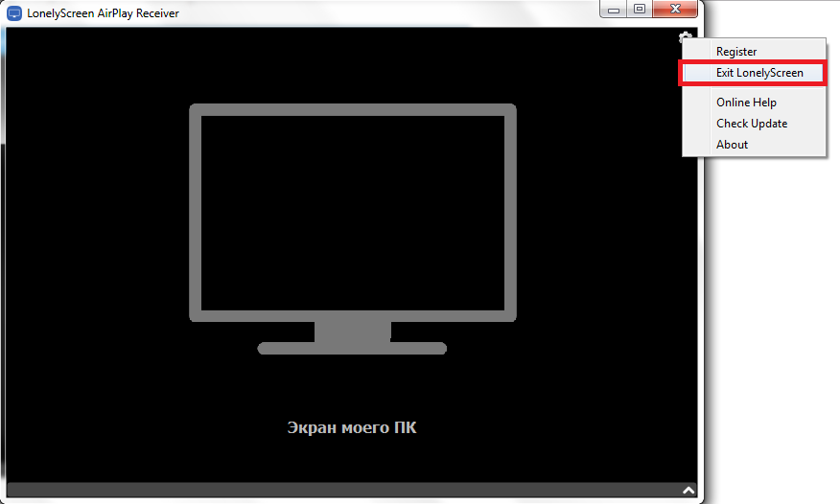The image size is (840, 504).
Task: Click the monitor graphic's stand base
Action: tap(352, 349)
